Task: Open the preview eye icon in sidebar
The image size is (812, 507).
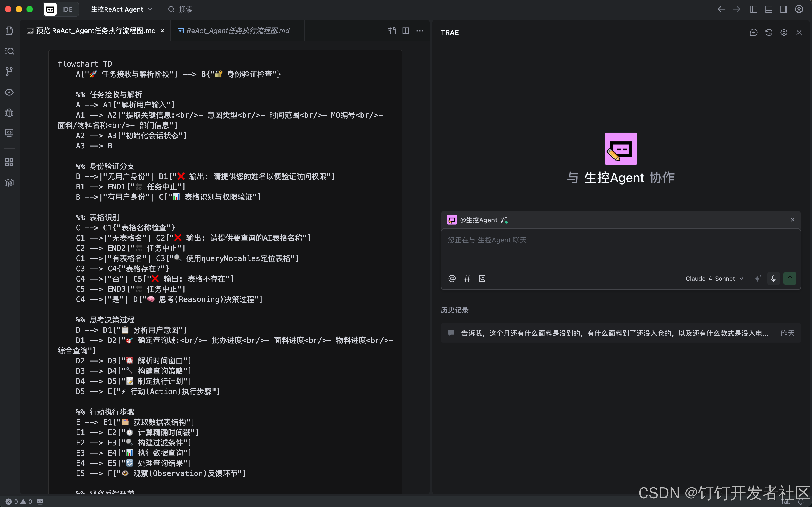Action: coord(9,92)
